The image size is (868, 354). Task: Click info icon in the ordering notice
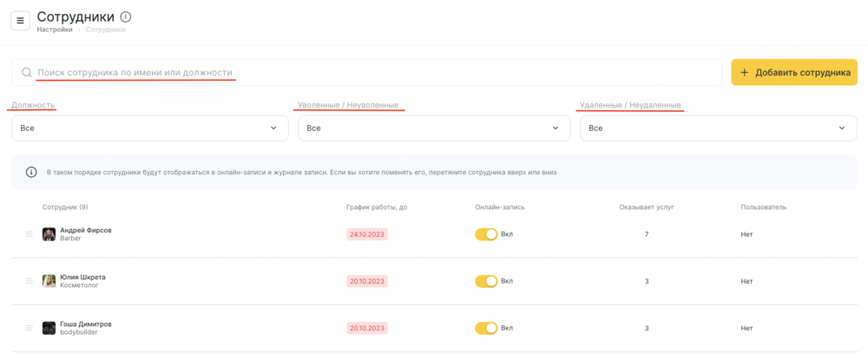pyautogui.click(x=31, y=172)
